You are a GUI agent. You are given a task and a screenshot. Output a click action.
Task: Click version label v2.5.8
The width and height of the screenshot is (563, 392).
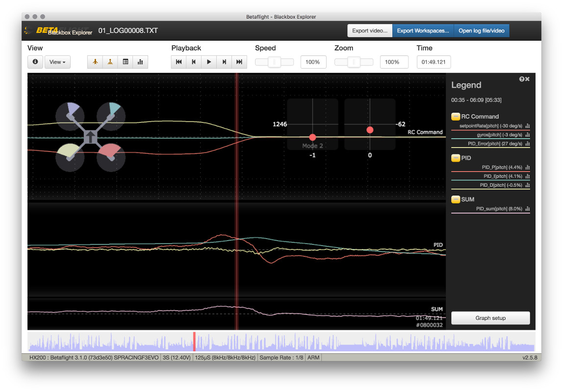(x=530, y=358)
